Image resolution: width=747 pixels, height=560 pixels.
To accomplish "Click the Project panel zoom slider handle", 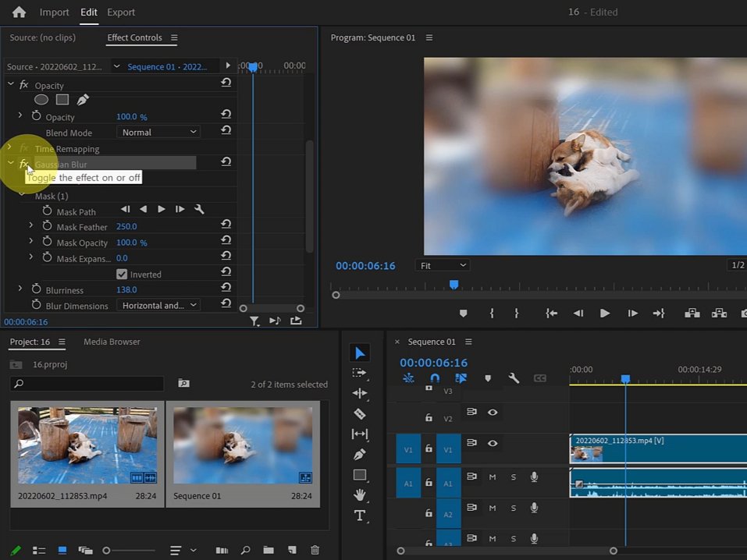I will (x=107, y=551).
